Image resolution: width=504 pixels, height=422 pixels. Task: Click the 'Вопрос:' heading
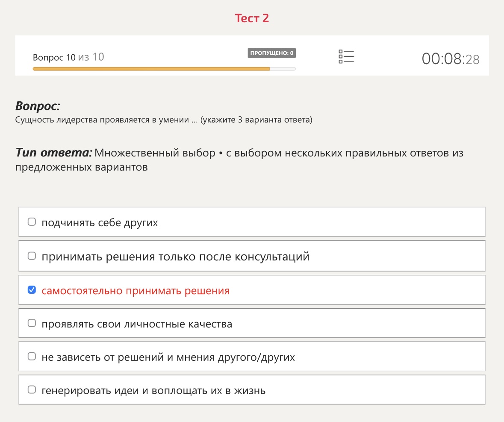coord(38,106)
